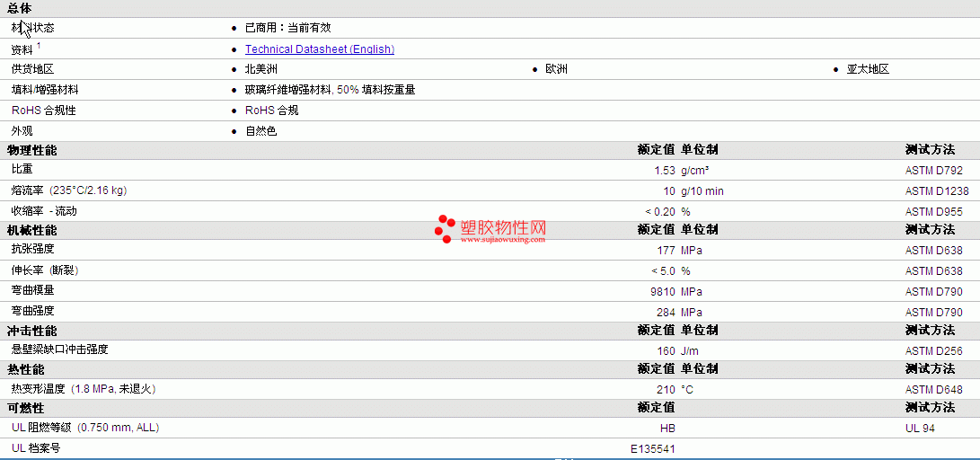980x460 pixels.
Task: Select the HB flame rating value
Action: [x=667, y=429]
